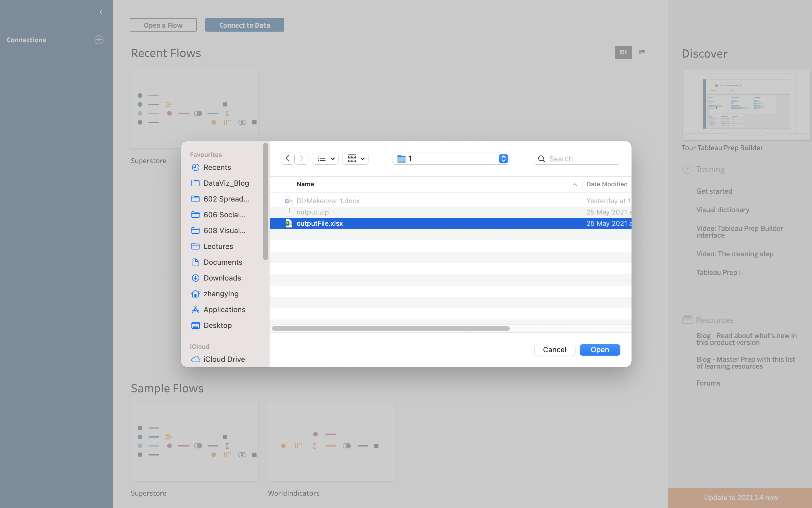Select the outputFile.xlsx file

click(x=451, y=224)
